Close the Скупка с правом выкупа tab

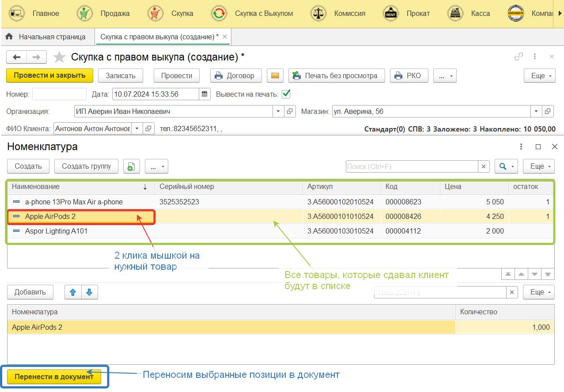[x=225, y=37]
